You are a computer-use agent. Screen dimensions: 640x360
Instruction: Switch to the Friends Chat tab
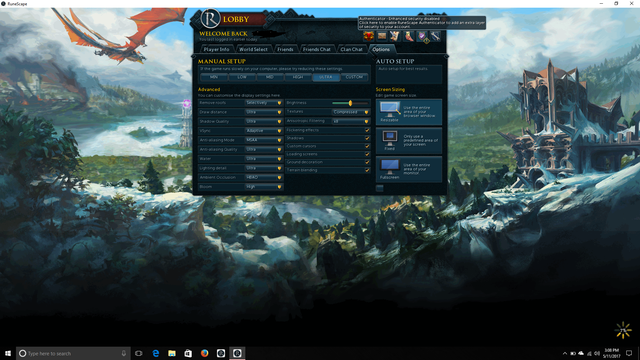(x=317, y=49)
